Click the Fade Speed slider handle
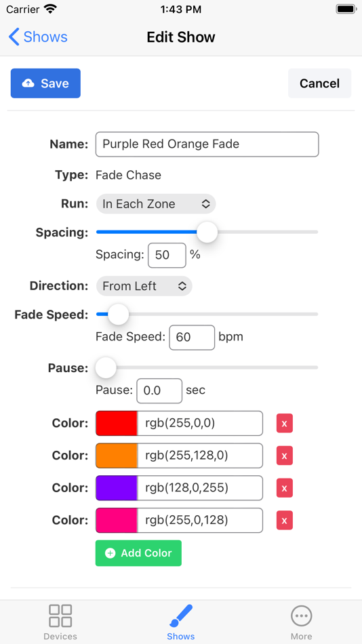This screenshot has width=362, height=644. (x=119, y=314)
